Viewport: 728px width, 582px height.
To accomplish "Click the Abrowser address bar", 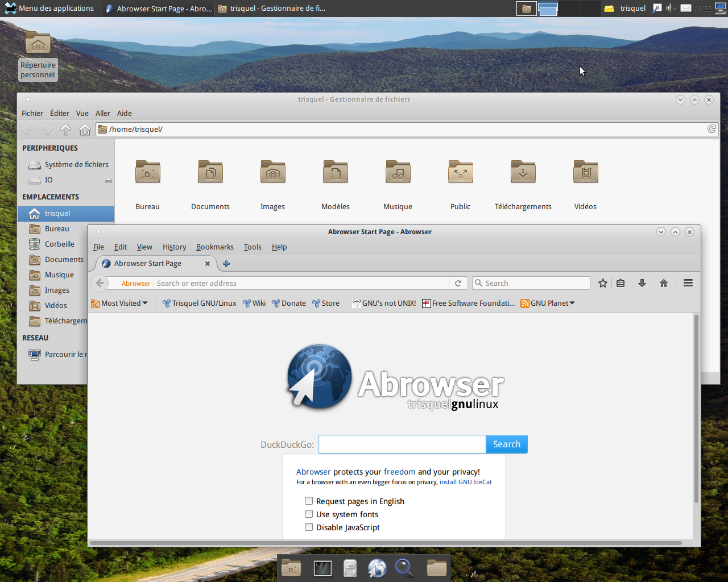I will tap(301, 283).
